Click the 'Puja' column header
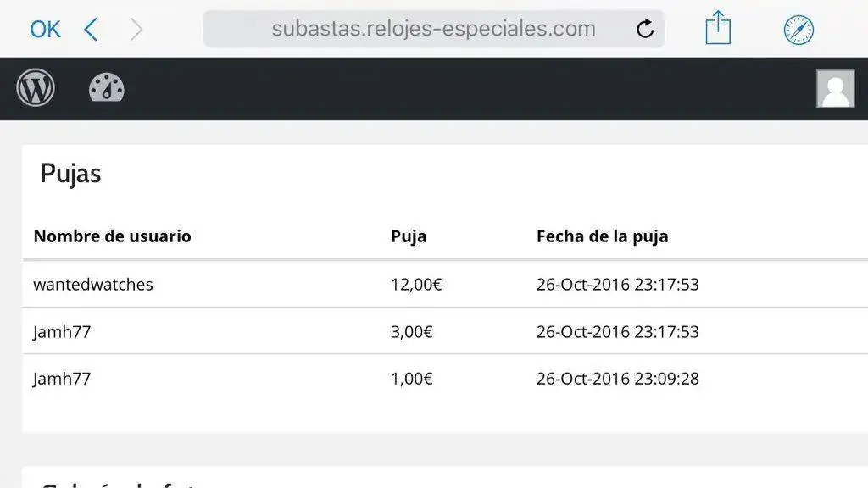This screenshot has height=488, width=868. 409,236
